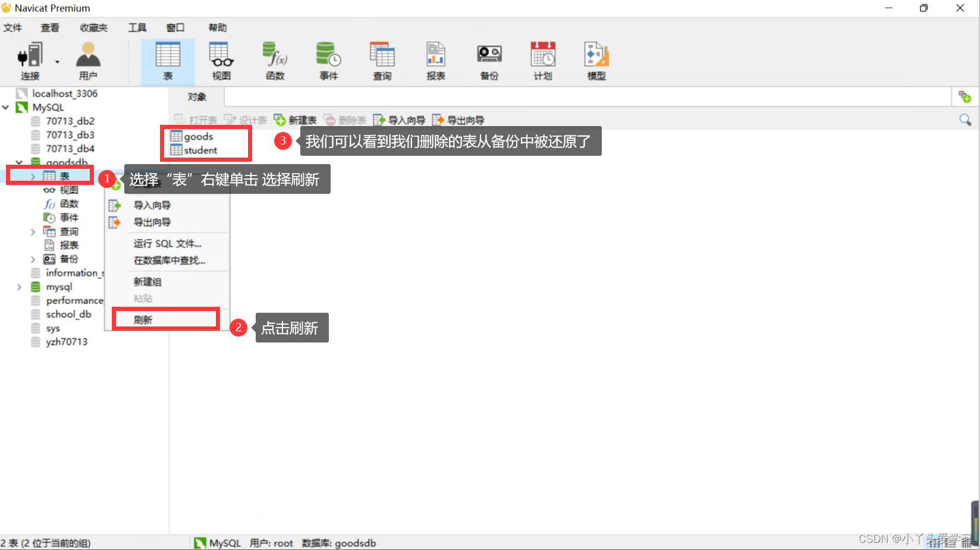Screen dimensions: 980x550
Task: Expand the mysql database node
Action: click(x=19, y=287)
